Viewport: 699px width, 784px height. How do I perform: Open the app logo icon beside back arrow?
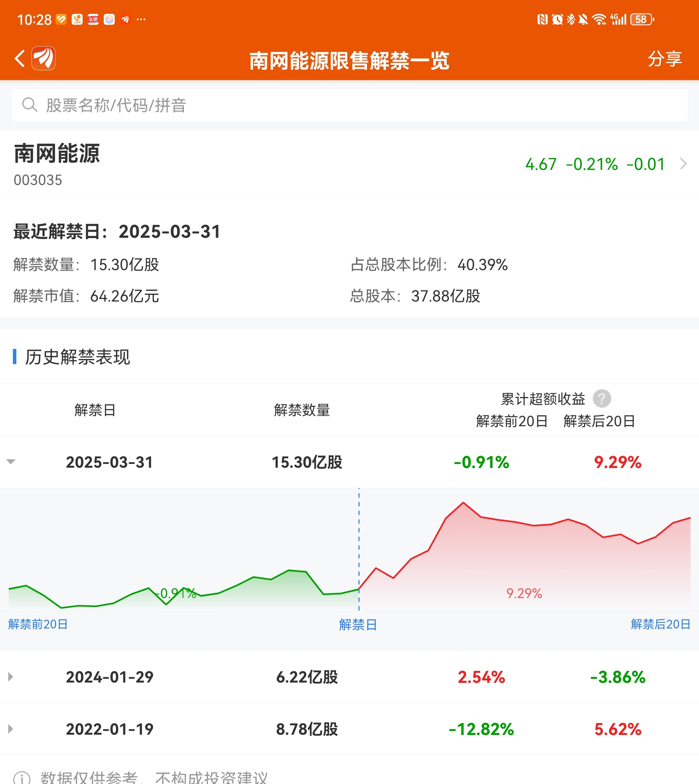43,58
